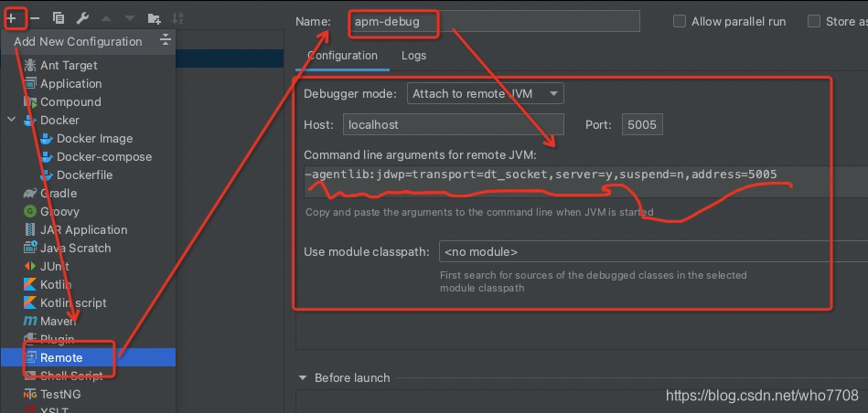Click the Maven entry text
This screenshot has height=413, width=868.
click(59, 321)
